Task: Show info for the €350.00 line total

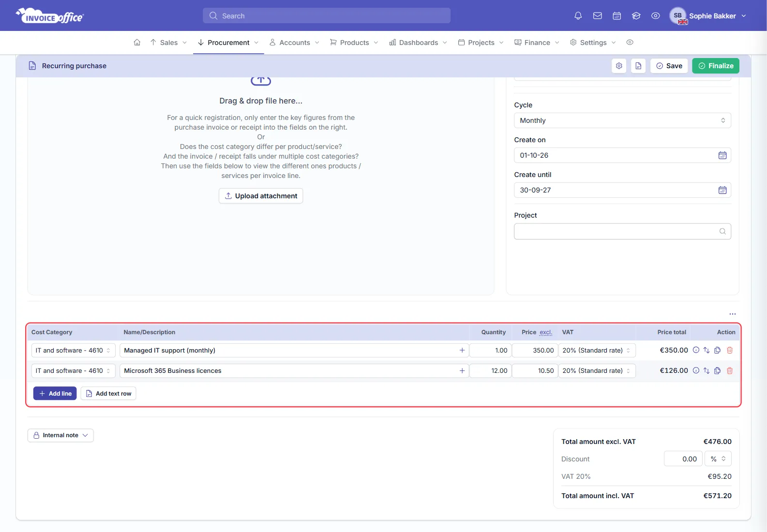Action: [x=696, y=350]
